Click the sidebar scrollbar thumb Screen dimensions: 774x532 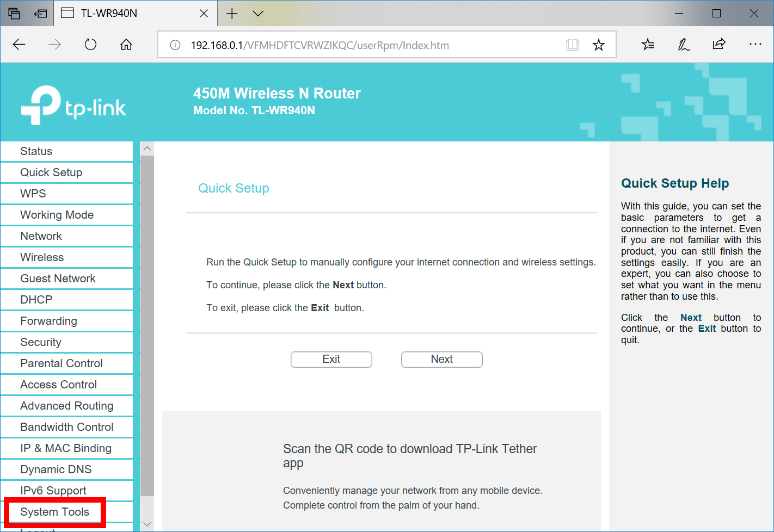point(147,326)
